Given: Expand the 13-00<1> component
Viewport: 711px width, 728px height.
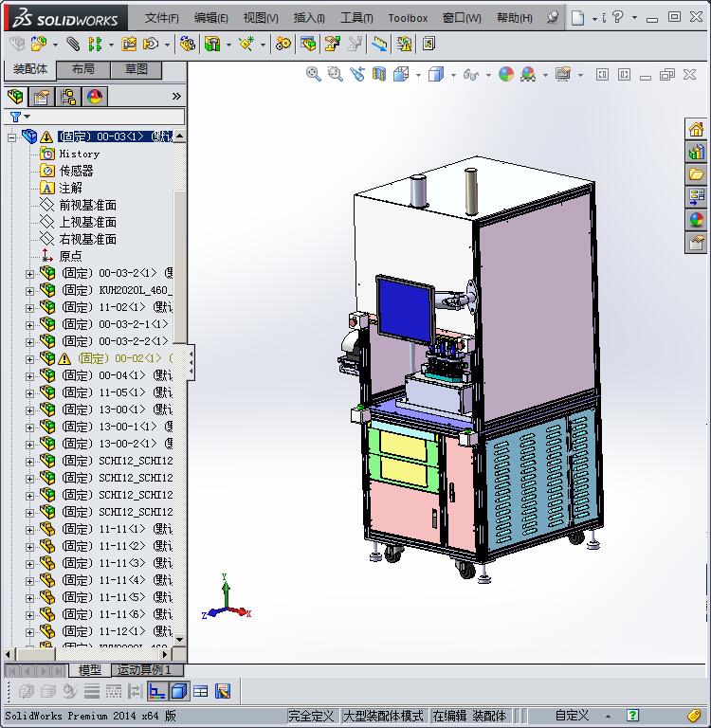Looking at the screenshot, I should pyautogui.click(x=29, y=410).
